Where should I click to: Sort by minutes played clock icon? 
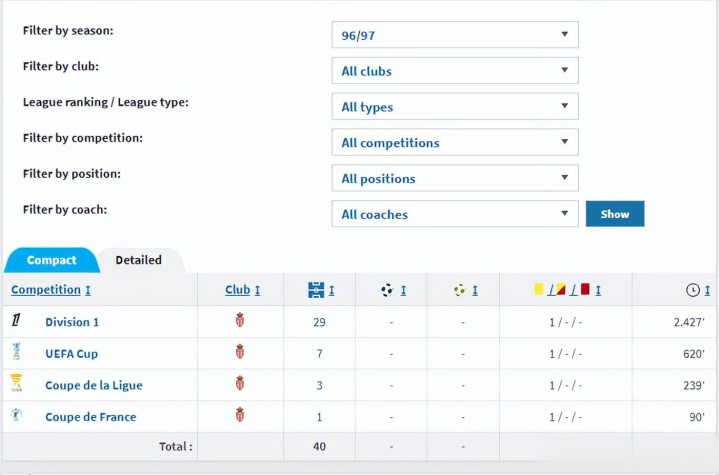(692, 290)
